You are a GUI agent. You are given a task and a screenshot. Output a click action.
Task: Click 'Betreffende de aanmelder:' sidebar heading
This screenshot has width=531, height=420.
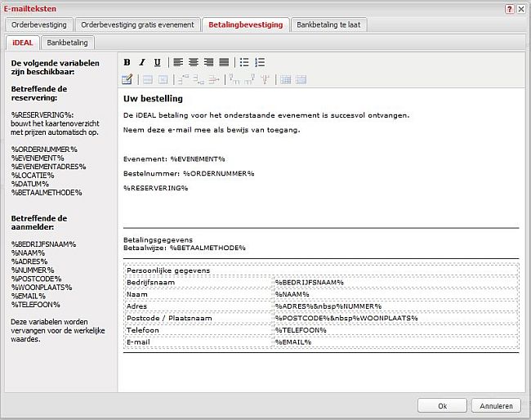point(39,222)
